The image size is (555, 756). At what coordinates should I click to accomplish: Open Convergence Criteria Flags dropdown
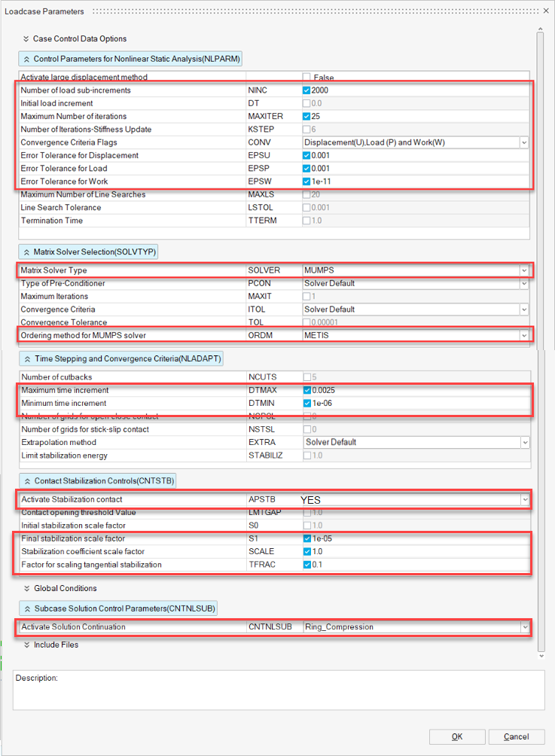(523, 142)
